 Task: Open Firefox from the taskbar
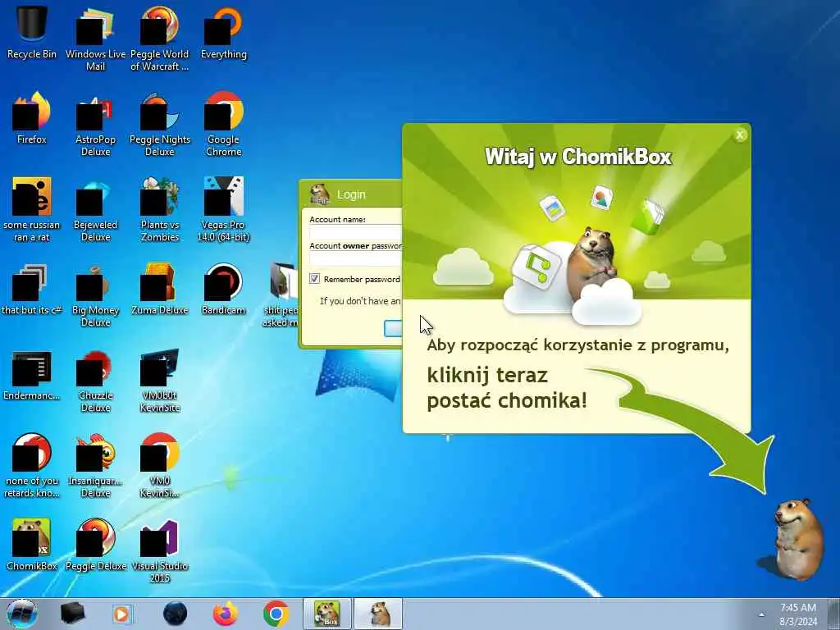pyautogui.click(x=226, y=614)
